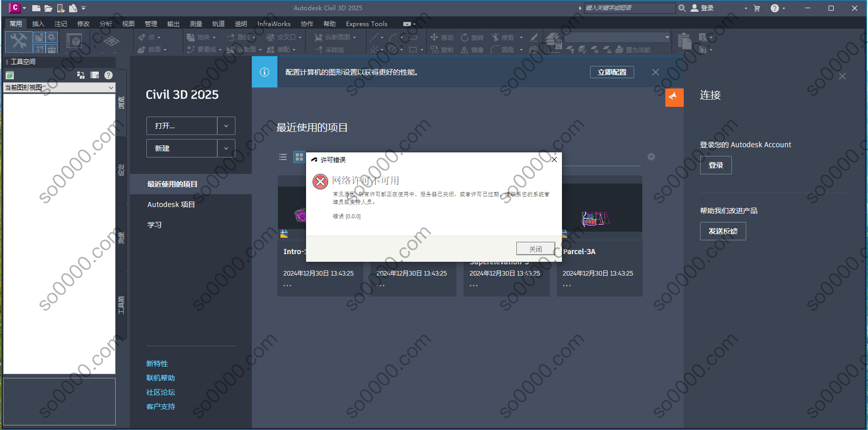The height and width of the screenshot is (430, 868).
Task: Click the 纵断面图 ribbon tool
Action: (x=335, y=37)
